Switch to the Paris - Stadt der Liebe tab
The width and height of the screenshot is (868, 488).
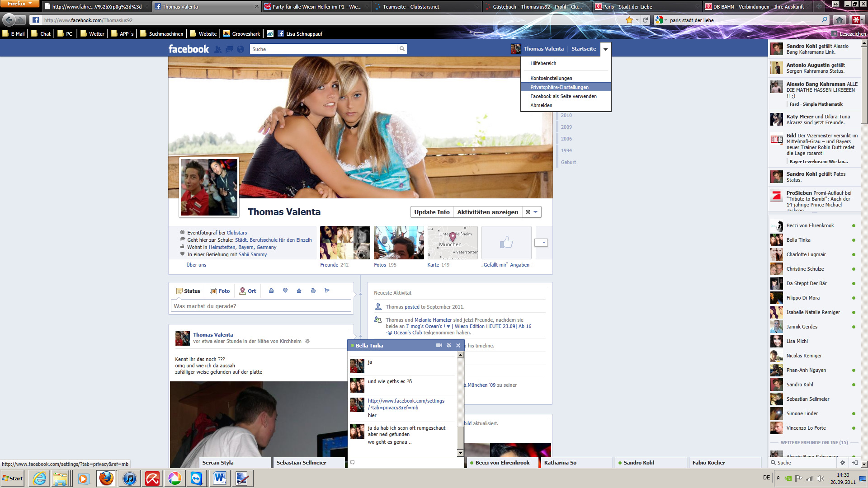646,7
